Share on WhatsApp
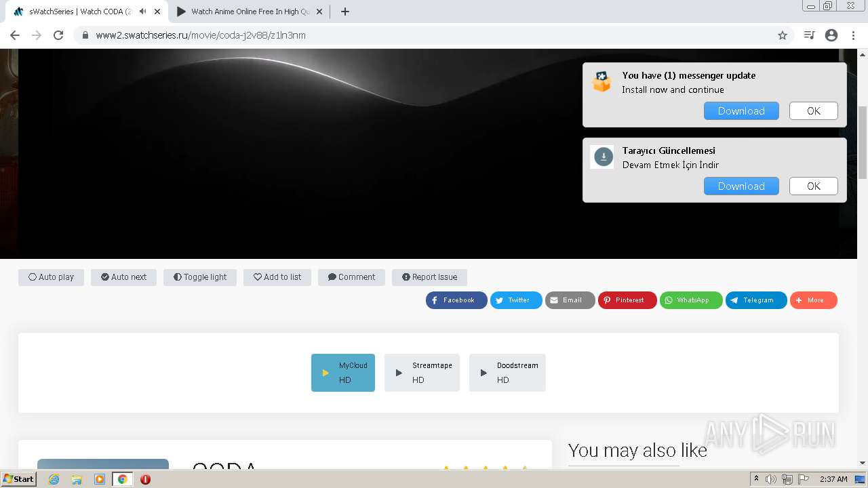Screen dimensions: 868x488 pyautogui.click(x=691, y=300)
